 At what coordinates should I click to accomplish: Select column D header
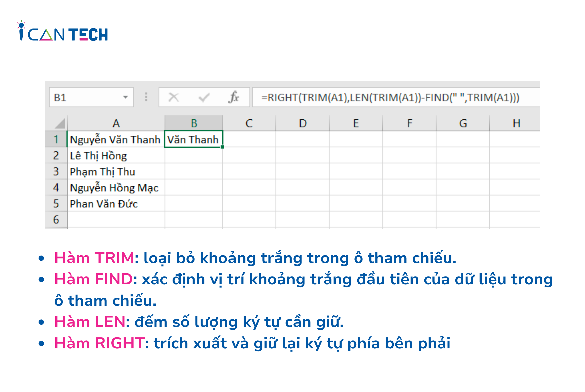pyautogui.click(x=303, y=123)
